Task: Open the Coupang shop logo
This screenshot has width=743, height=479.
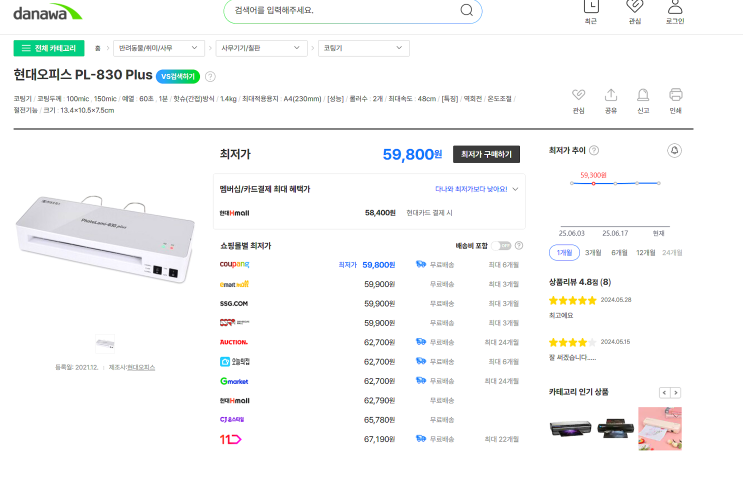Action: click(x=235, y=264)
